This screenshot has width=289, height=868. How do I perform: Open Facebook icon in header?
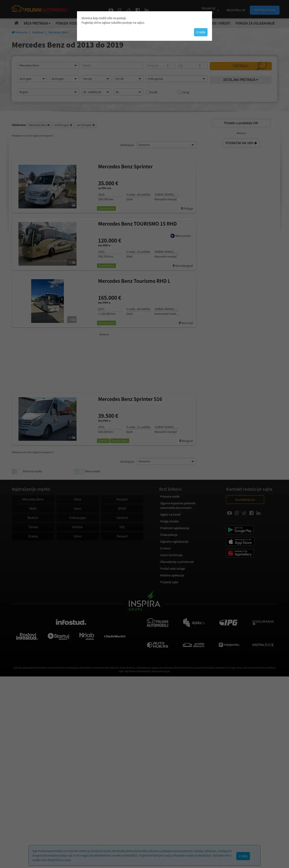pos(138,10)
